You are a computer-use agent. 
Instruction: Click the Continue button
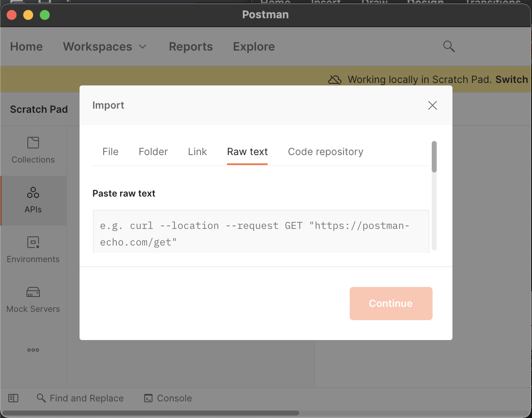391,304
